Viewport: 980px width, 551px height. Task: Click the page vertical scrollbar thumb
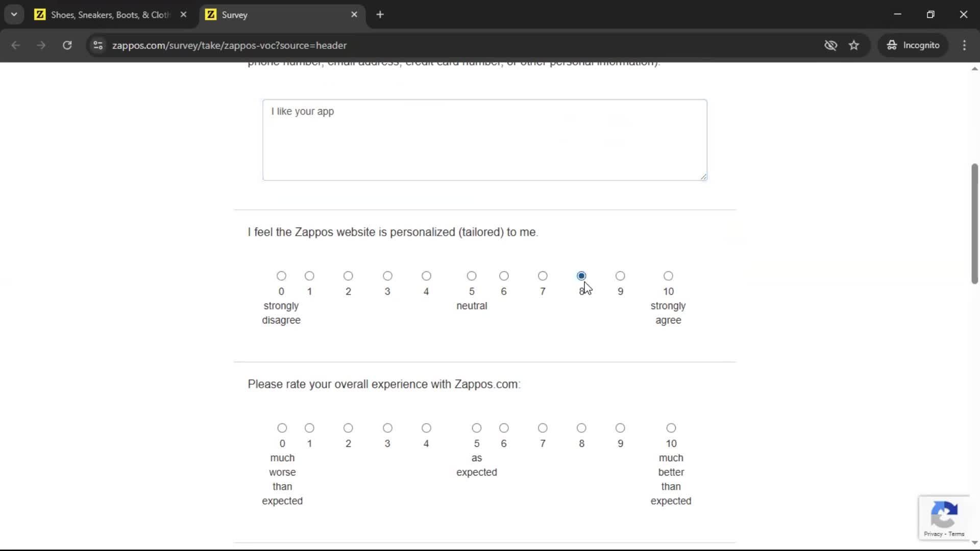(x=974, y=223)
